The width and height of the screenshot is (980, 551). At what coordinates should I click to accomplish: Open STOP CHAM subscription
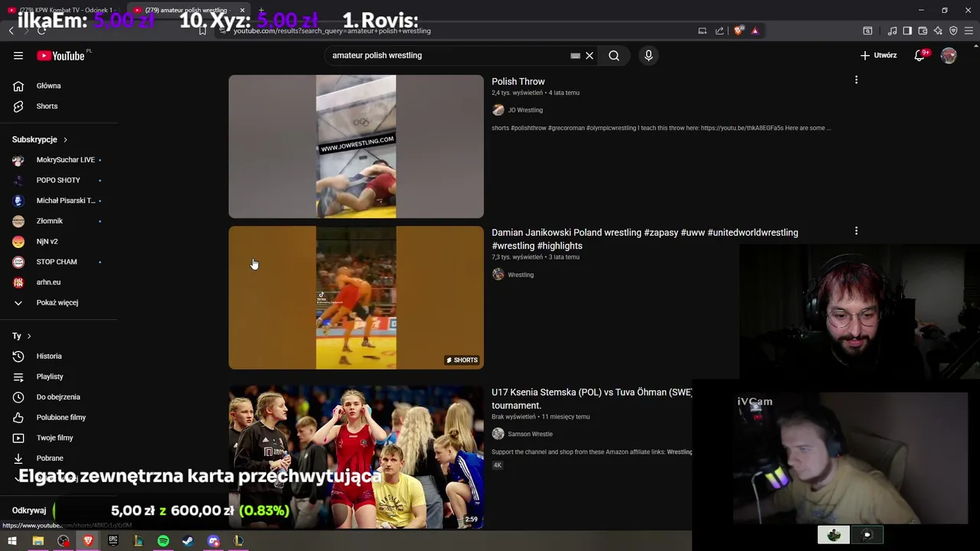click(58, 262)
